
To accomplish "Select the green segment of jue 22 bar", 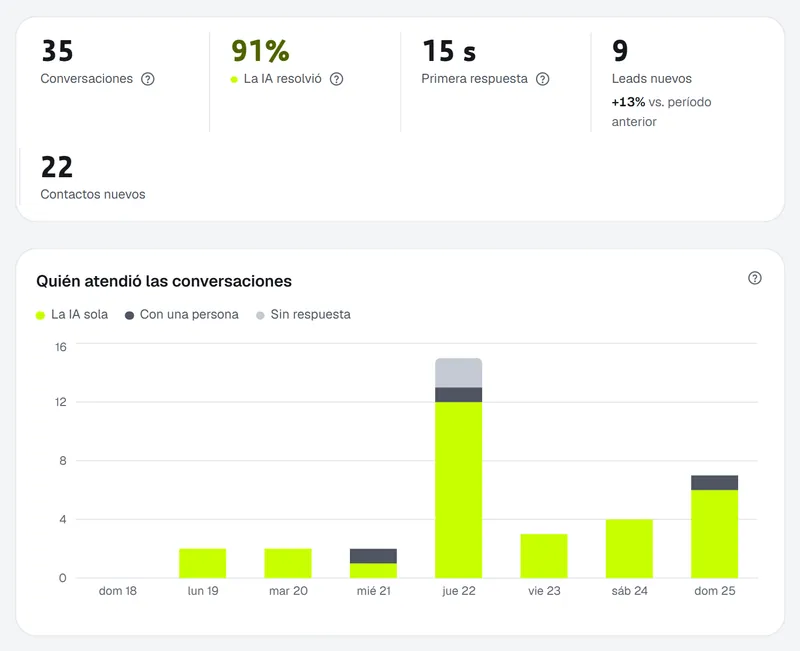I will click(x=458, y=490).
